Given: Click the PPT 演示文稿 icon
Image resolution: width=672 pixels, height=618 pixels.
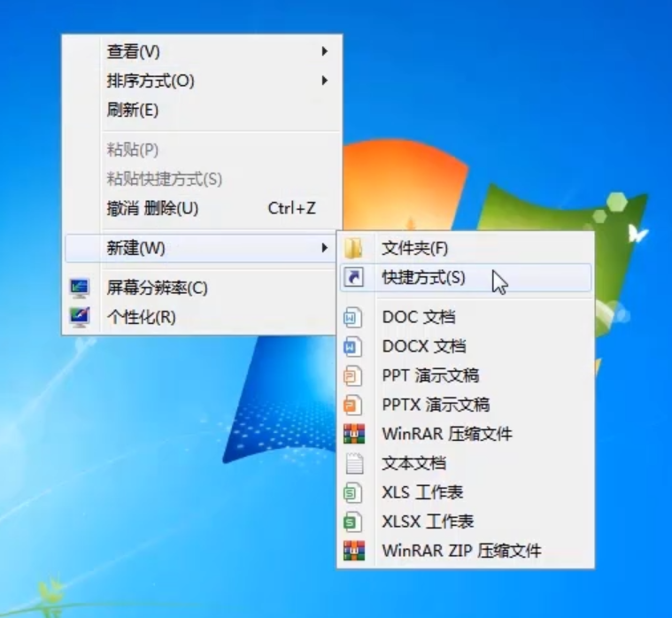Looking at the screenshot, I should pos(353,375).
